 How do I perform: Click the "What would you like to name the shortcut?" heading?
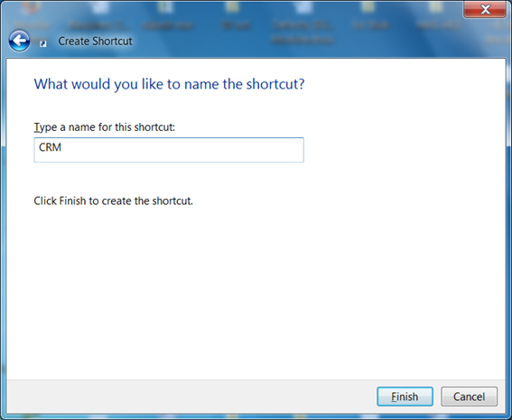[169, 84]
